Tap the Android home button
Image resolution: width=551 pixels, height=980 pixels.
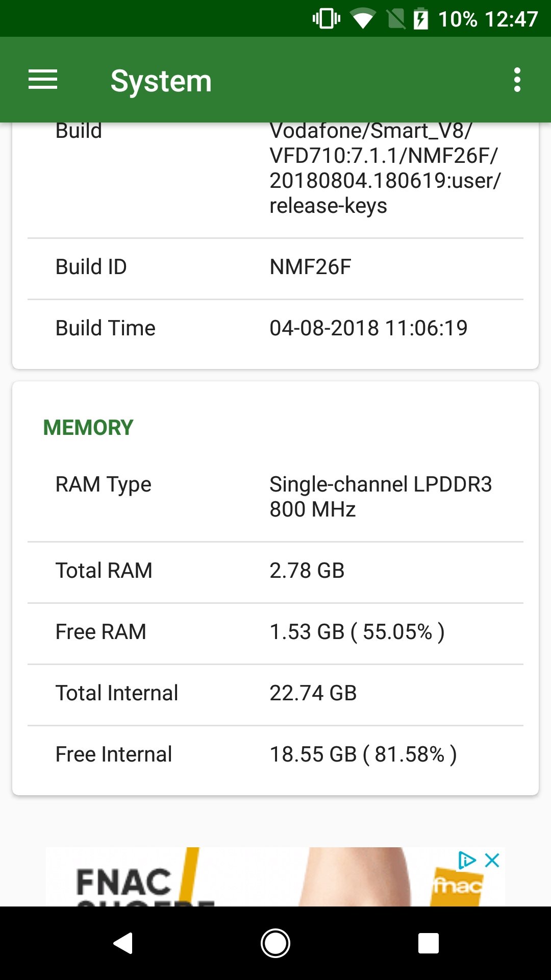point(275,943)
